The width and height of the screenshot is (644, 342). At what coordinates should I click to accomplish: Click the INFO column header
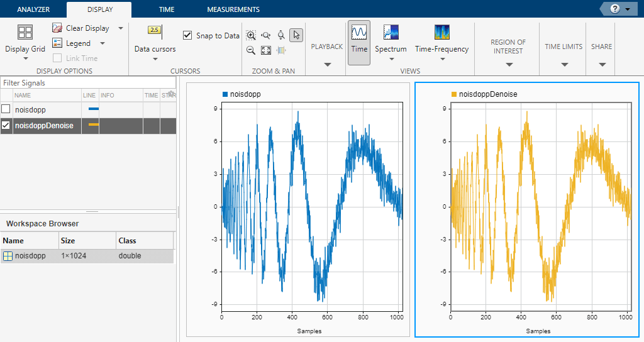[107, 96]
